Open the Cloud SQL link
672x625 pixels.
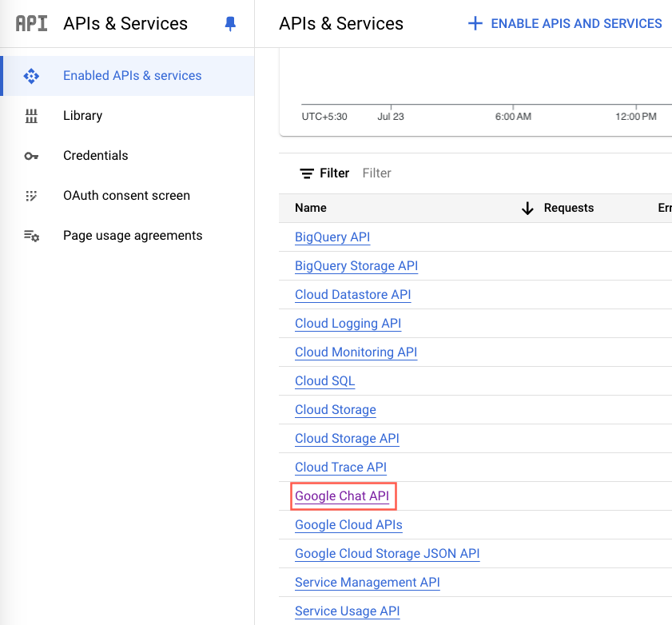tap(325, 380)
